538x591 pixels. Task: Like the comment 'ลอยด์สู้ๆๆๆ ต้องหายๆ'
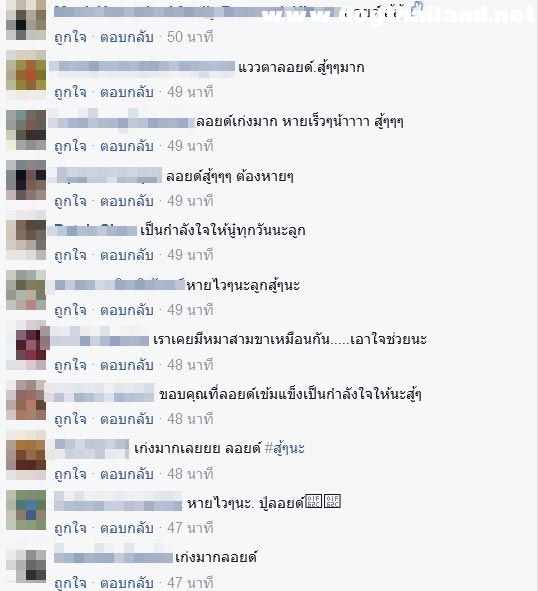click(x=71, y=201)
